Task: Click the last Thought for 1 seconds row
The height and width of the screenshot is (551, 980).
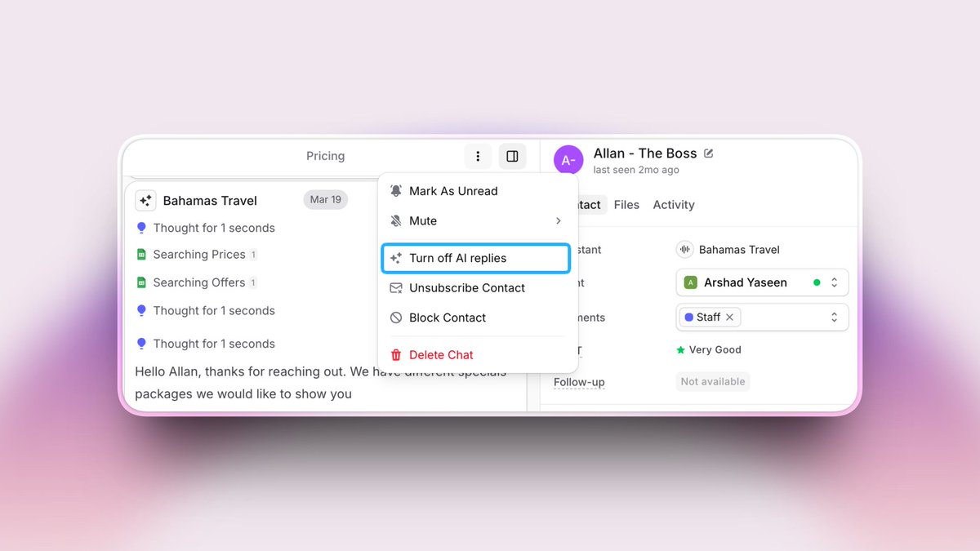Action: (205, 344)
